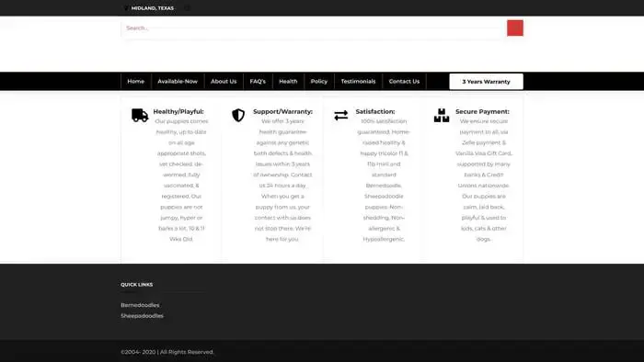Click the Healthy/Playful heading

[x=178, y=111]
